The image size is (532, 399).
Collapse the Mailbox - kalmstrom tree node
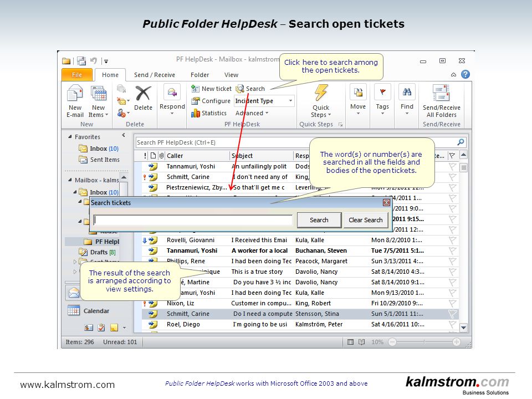pos(70,180)
